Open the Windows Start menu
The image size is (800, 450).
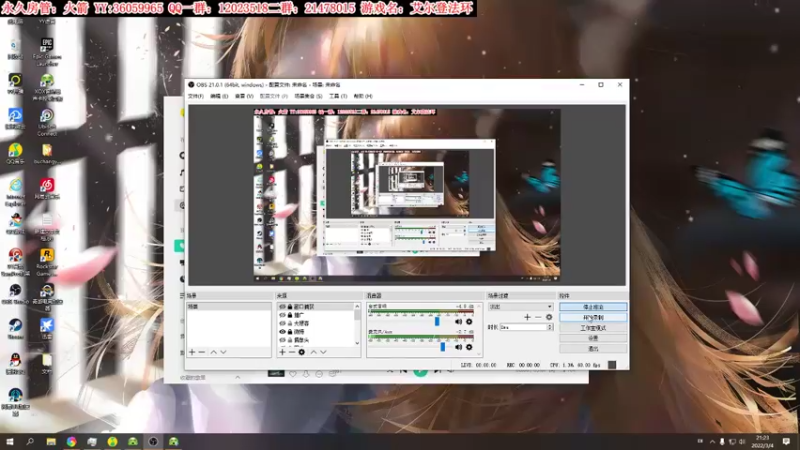pyautogui.click(x=10, y=441)
